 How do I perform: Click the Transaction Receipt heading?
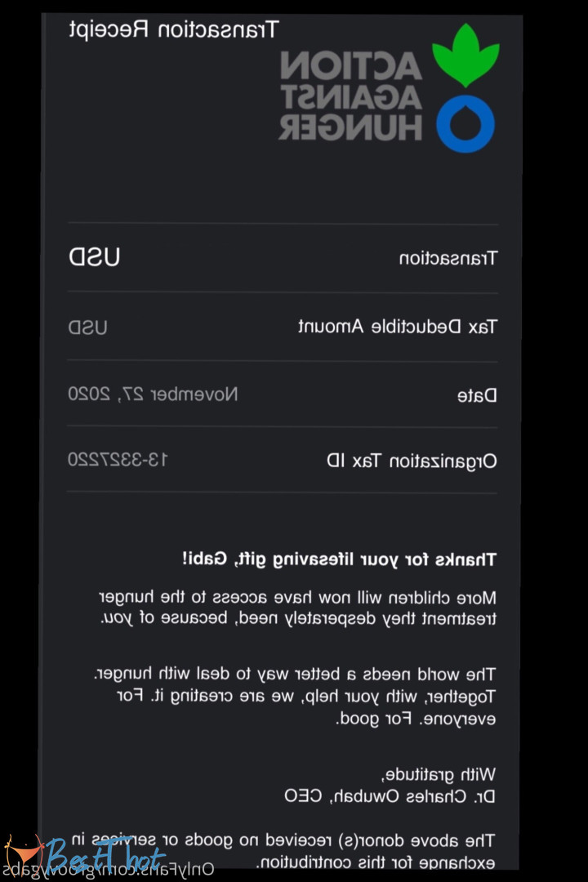(173, 30)
